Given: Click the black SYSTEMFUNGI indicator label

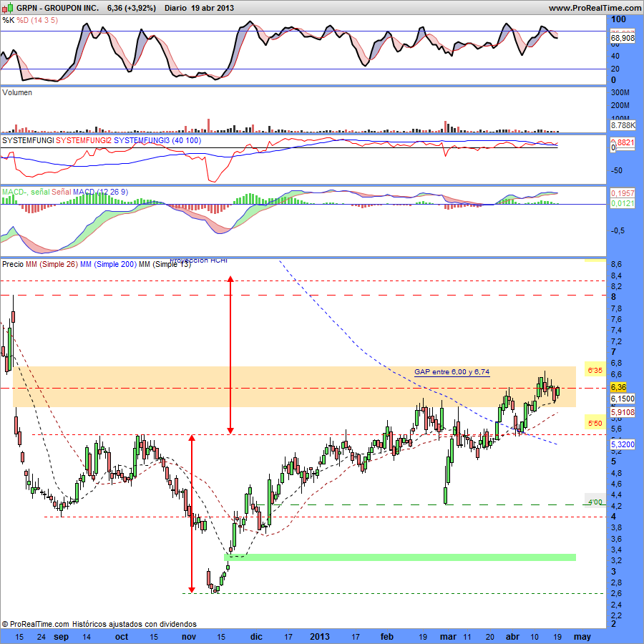Looking at the screenshot, I should [x=28, y=140].
